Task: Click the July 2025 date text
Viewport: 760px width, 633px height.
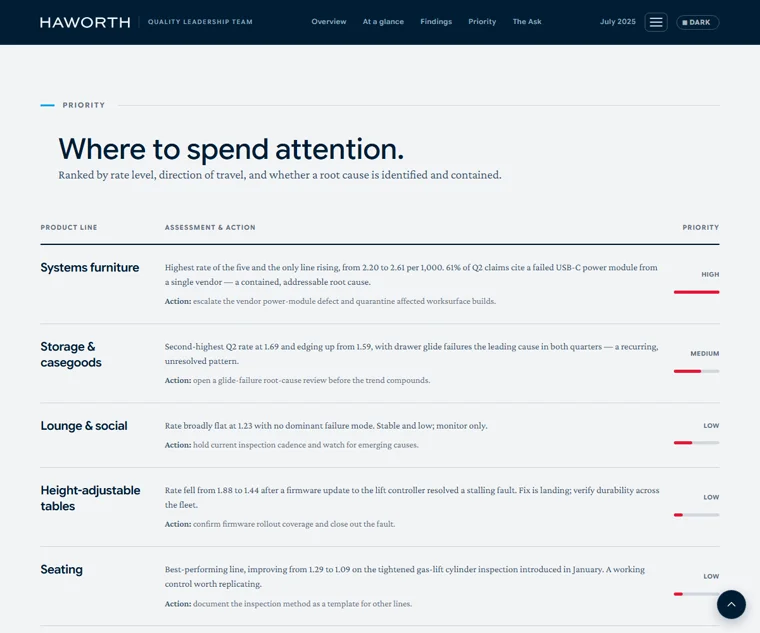Action: coord(618,22)
